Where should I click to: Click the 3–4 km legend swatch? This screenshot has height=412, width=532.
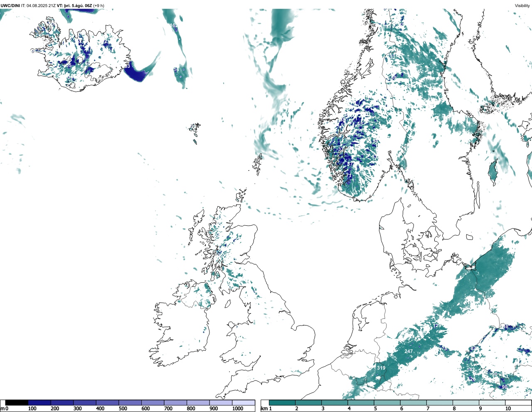pos(335,402)
